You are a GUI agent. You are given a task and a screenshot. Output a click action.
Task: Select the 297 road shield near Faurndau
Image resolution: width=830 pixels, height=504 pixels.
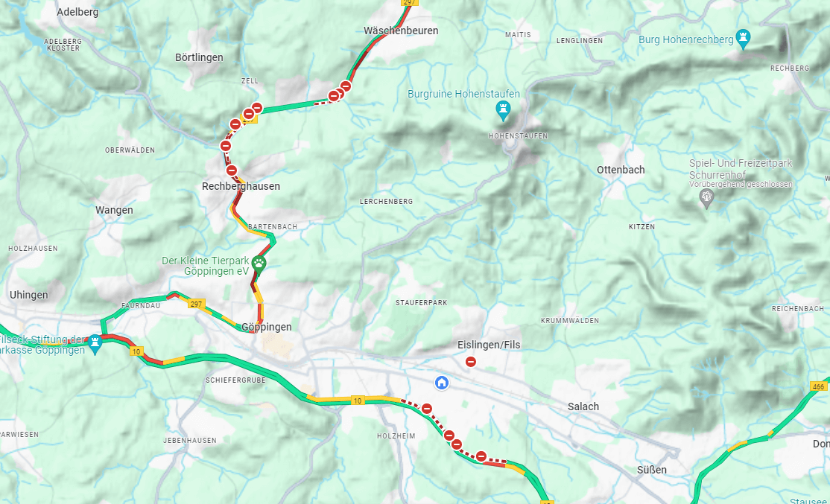pyautogui.click(x=197, y=304)
